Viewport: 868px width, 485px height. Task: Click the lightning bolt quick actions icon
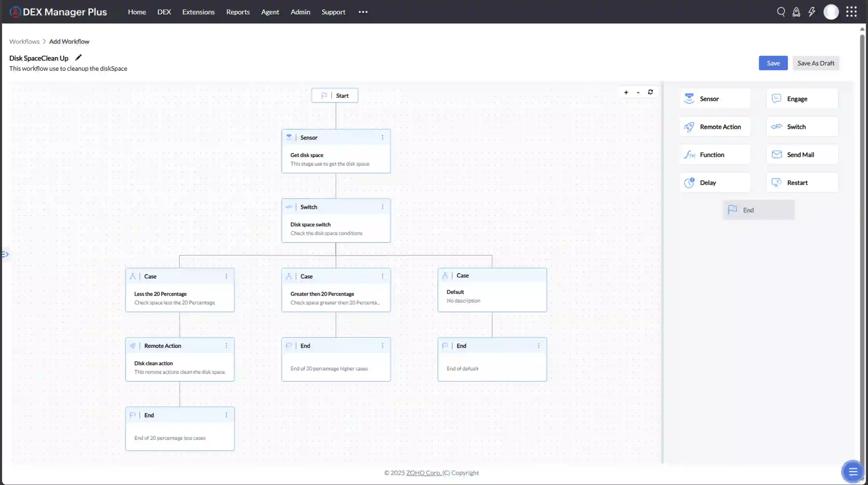click(812, 12)
